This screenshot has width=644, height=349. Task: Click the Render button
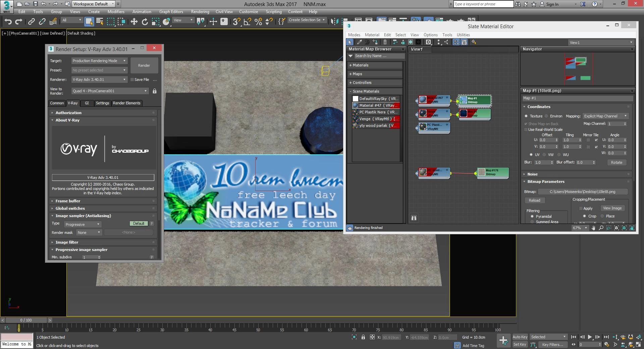[144, 65]
